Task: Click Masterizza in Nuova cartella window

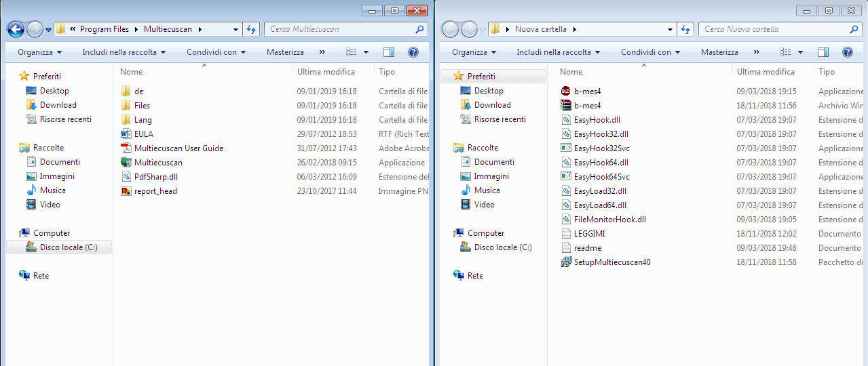Action: 719,52
